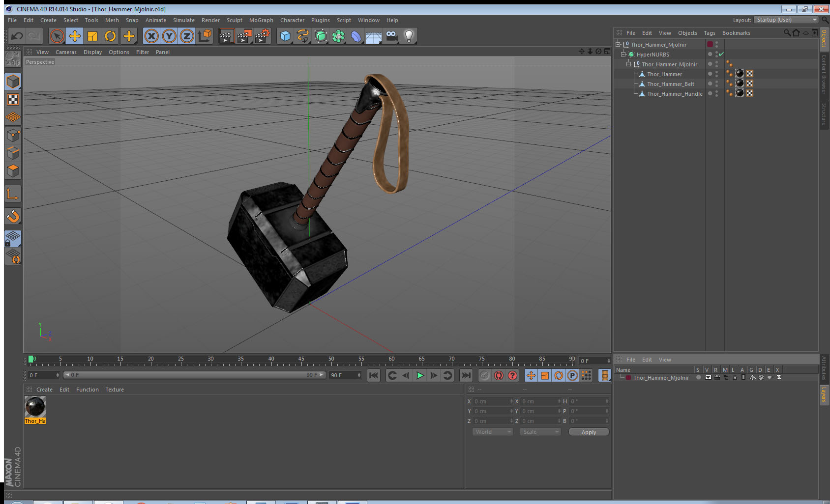Enable Edges mode
The image size is (830, 504).
tap(13, 153)
